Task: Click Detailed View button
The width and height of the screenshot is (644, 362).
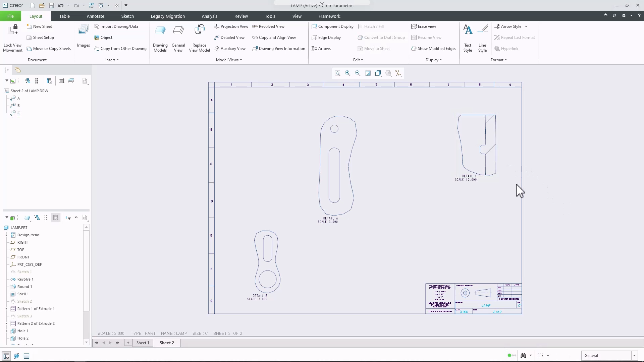Action: (x=229, y=38)
